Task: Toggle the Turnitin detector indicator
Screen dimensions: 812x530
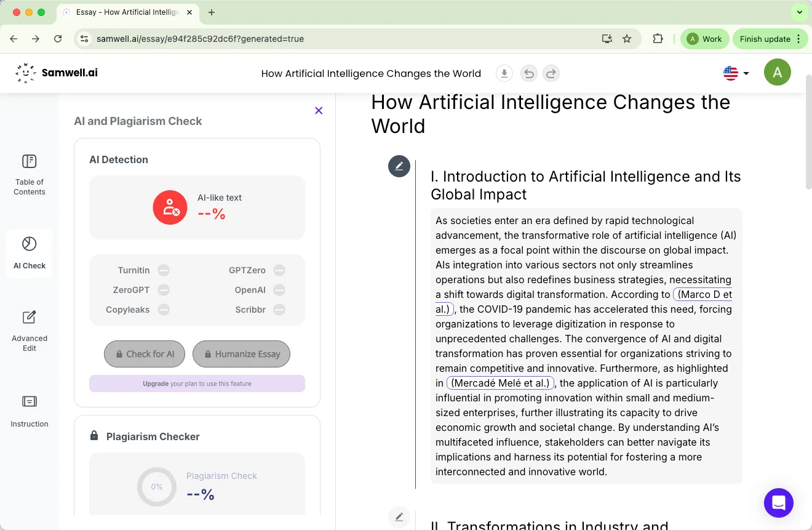Action: 164,270
